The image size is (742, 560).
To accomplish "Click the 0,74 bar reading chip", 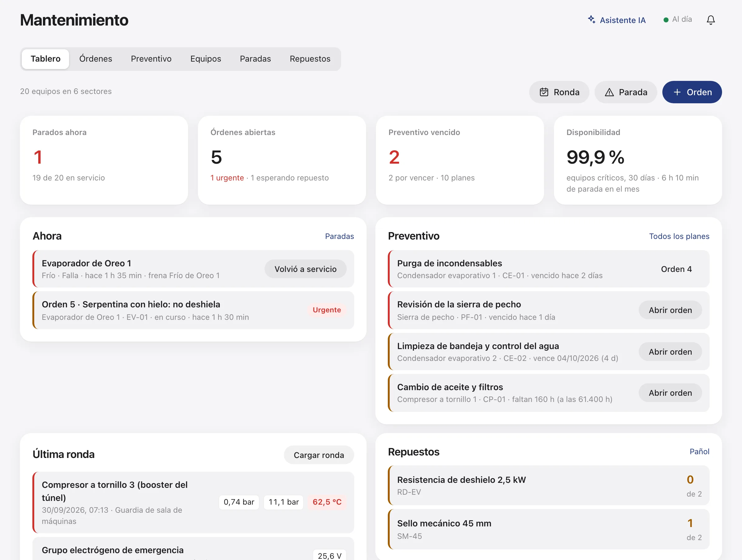I will point(239,502).
